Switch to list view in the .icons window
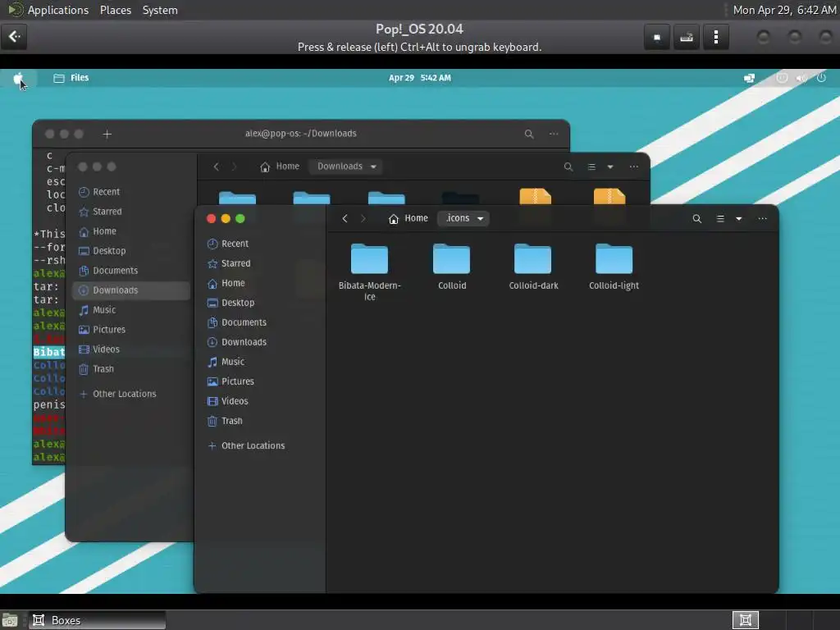 click(x=720, y=218)
